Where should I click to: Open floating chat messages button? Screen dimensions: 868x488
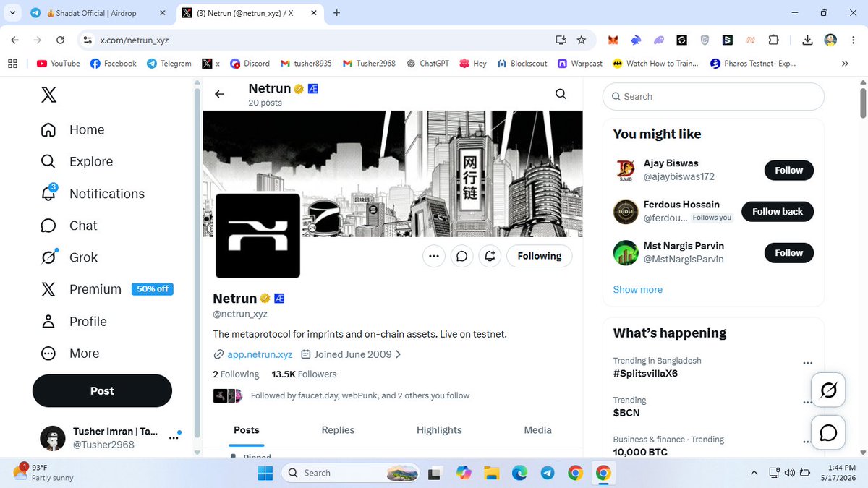(x=828, y=433)
